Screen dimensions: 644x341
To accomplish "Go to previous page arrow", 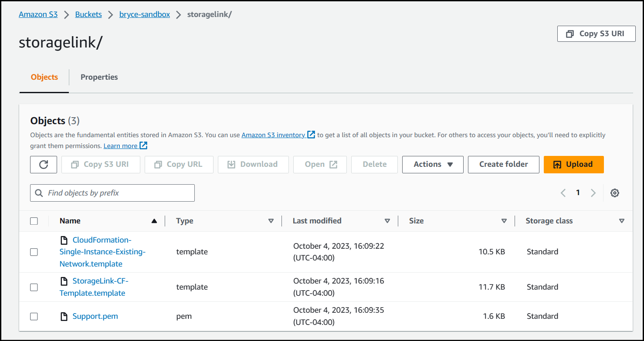I will click(x=563, y=193).
